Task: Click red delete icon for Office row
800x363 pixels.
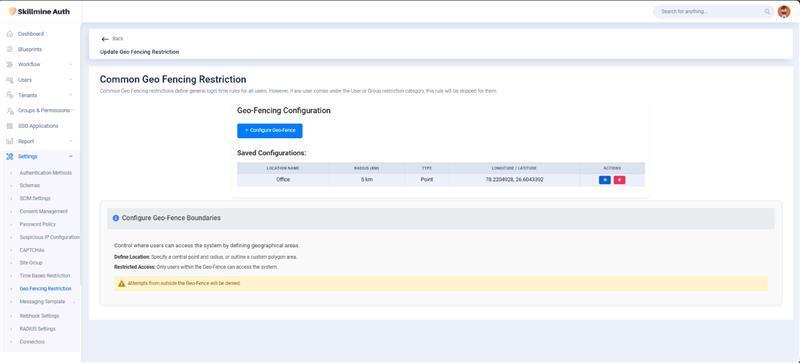Action: pyautogui.click(x=619, y=180)
